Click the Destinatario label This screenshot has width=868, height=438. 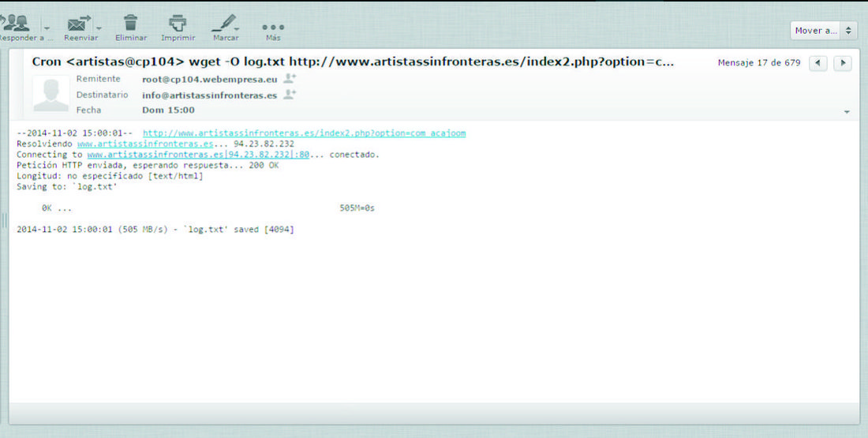(x=102, y=95)
